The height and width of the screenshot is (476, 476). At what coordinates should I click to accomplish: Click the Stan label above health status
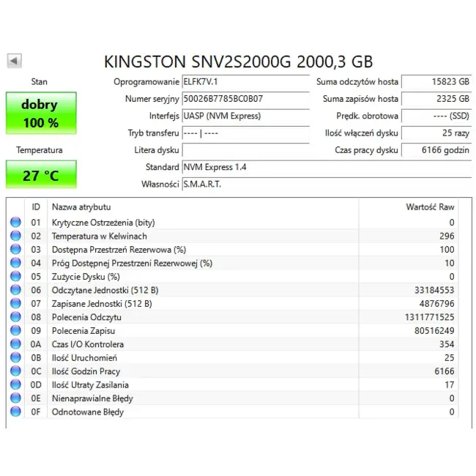pyautogui.click(x=39, y=82)
